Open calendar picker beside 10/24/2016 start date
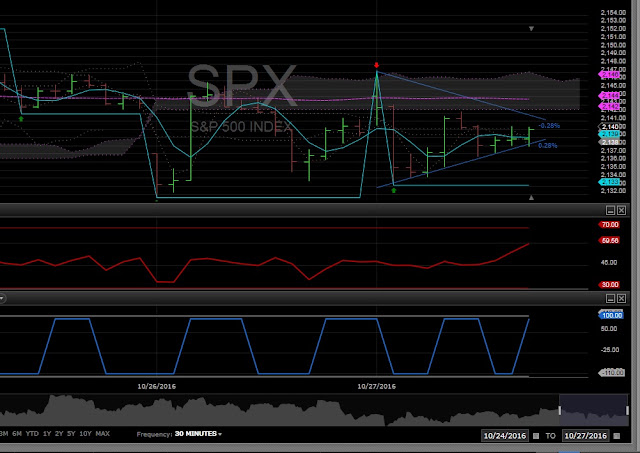Screen dimensions: 640x453 [536, 436]
